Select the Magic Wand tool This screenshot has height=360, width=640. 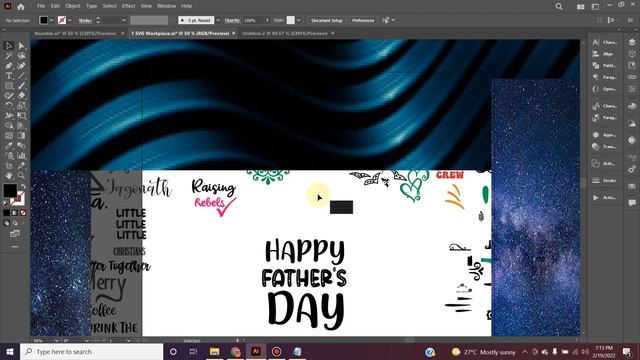tap(9, 56)
